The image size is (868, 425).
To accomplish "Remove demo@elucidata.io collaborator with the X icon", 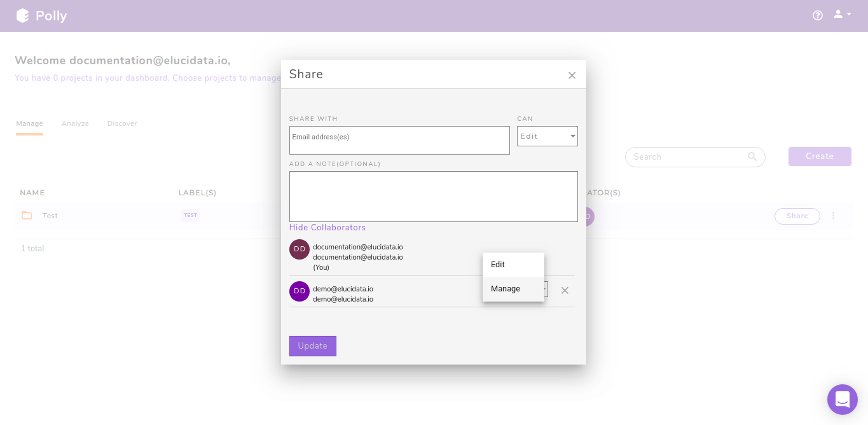I will point(565,290).
